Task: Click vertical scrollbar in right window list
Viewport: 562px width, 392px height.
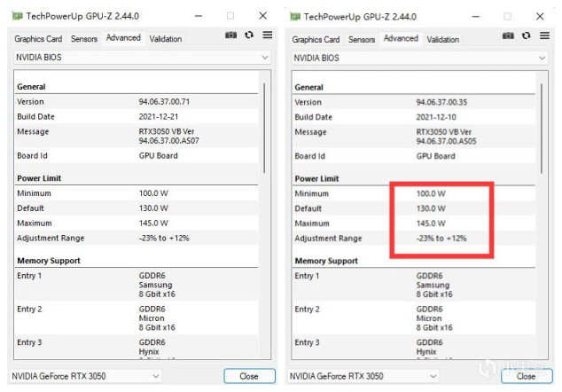Action: point(542,129)
